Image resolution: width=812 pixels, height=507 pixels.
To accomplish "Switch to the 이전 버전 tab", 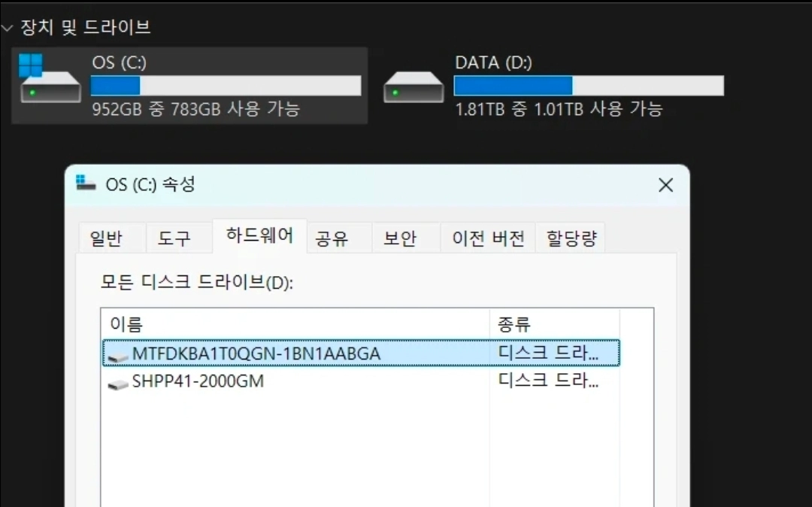I will tap(488, 238).
